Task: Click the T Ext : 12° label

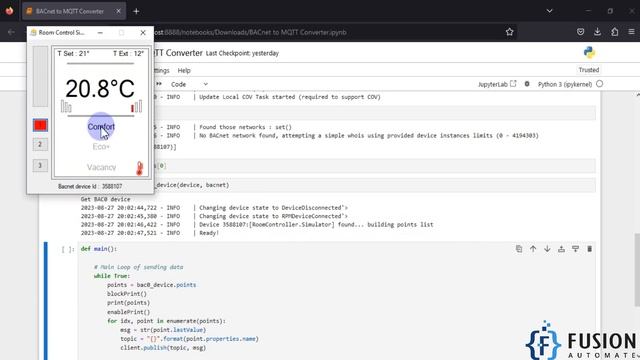Action: 128,53
